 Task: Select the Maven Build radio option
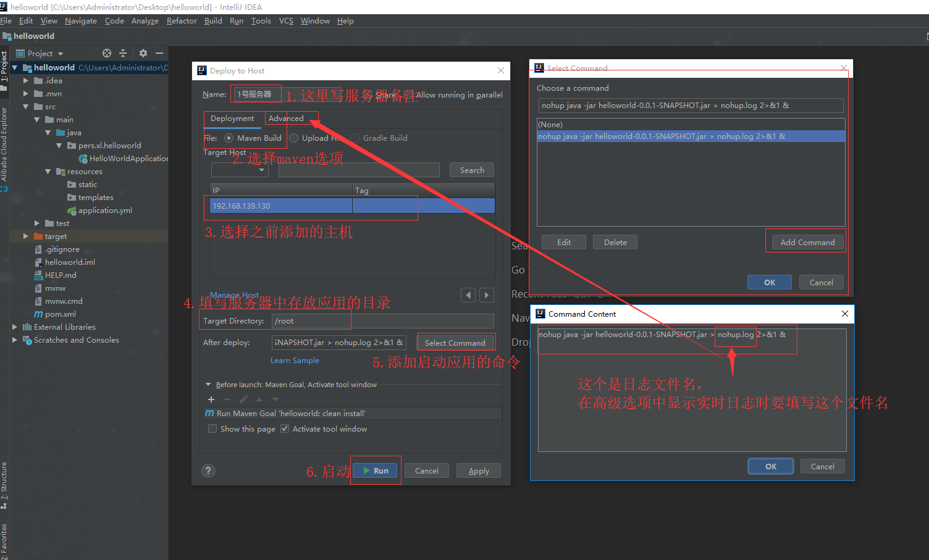tap(229, 138)
